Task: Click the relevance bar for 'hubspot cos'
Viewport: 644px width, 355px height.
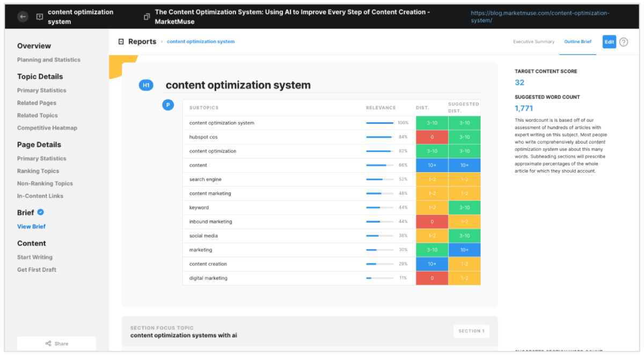Action: [378, 136]
